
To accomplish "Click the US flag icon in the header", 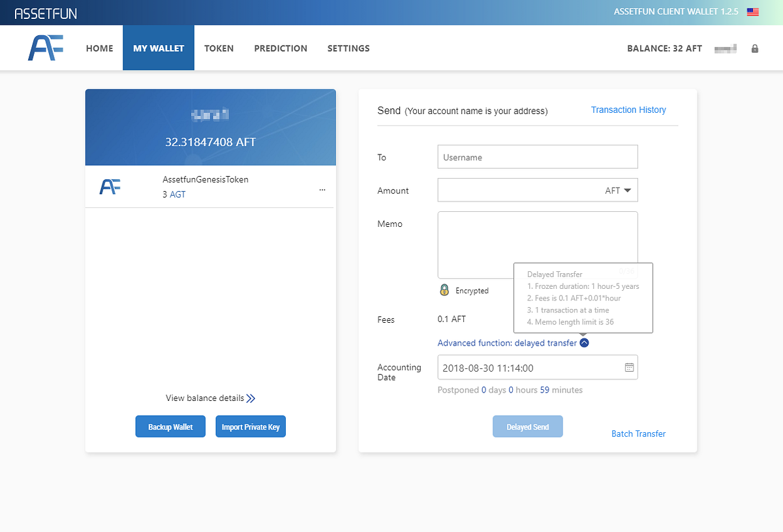I will coord(752,11).
